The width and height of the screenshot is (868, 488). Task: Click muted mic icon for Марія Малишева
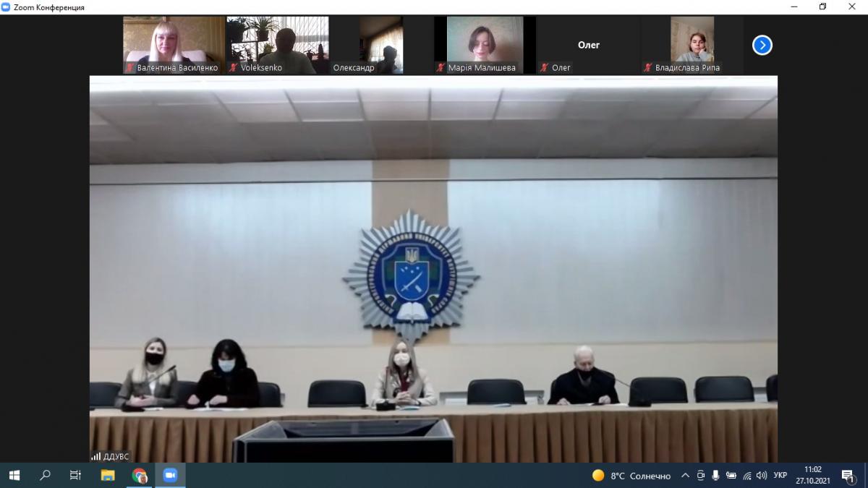(441, 67)
